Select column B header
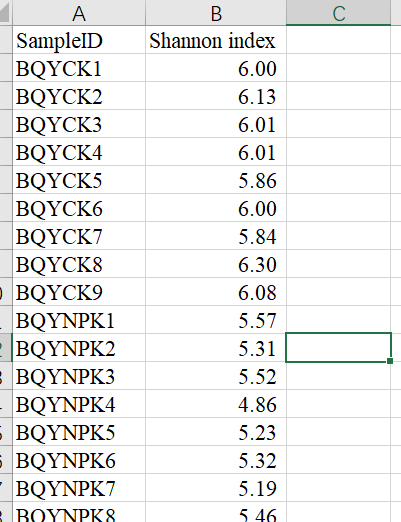Screen dimensions: 401x522 (x=216, y=13)
